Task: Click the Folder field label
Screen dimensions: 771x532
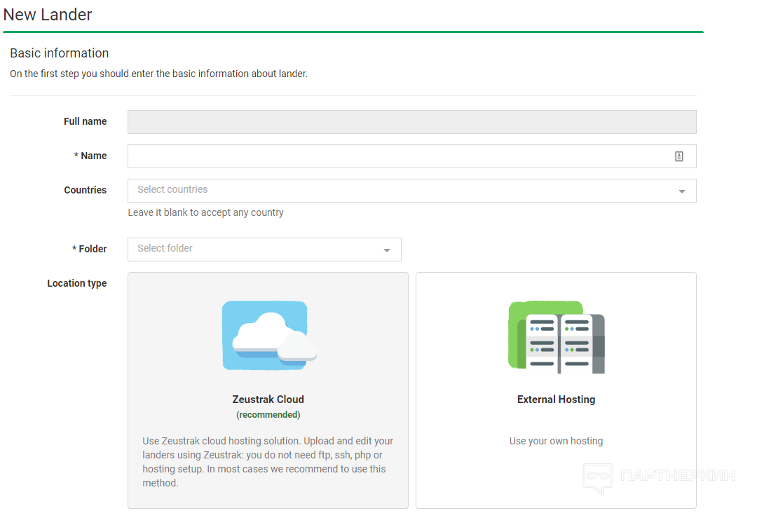Action: pos(90,249)
